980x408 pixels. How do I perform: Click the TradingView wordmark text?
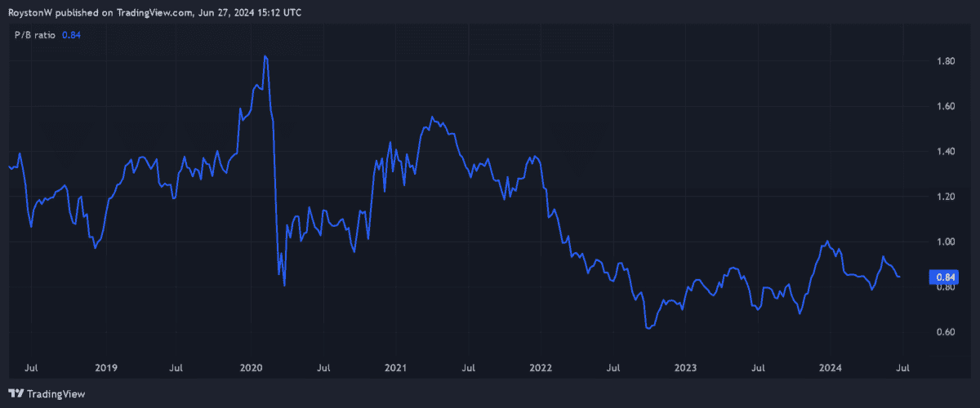[56, 393]
